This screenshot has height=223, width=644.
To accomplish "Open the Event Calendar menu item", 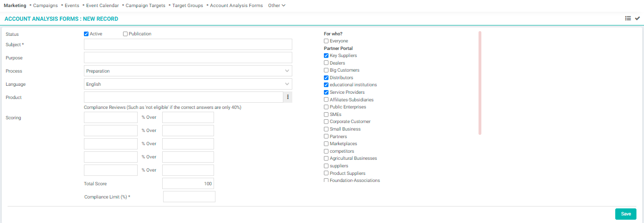I will pyautogui.click(x=102, y=6).
